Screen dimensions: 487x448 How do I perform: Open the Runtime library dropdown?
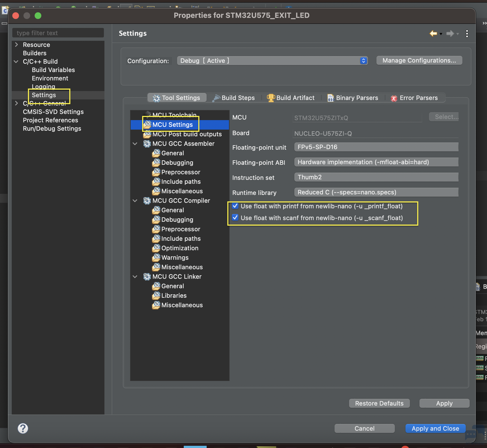(376, 192)
